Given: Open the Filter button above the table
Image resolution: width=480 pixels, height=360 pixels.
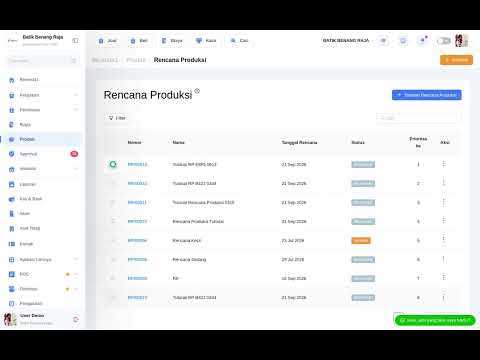Looking at the screenshot, I should click(117, 118).
